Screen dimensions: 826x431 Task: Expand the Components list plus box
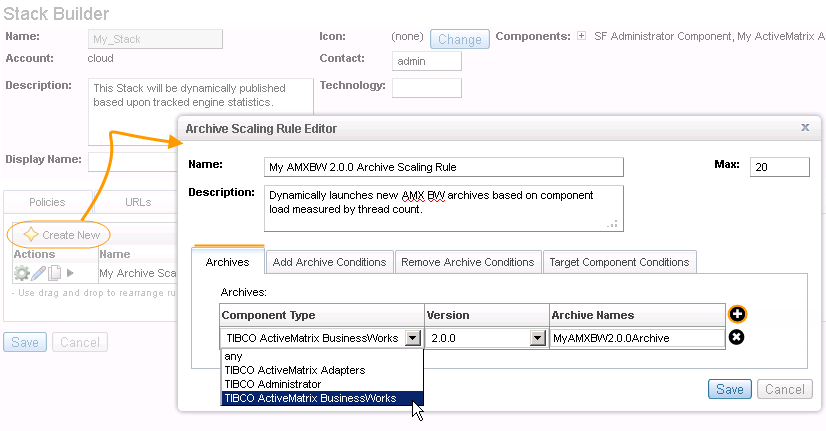(x=581, y=36)
